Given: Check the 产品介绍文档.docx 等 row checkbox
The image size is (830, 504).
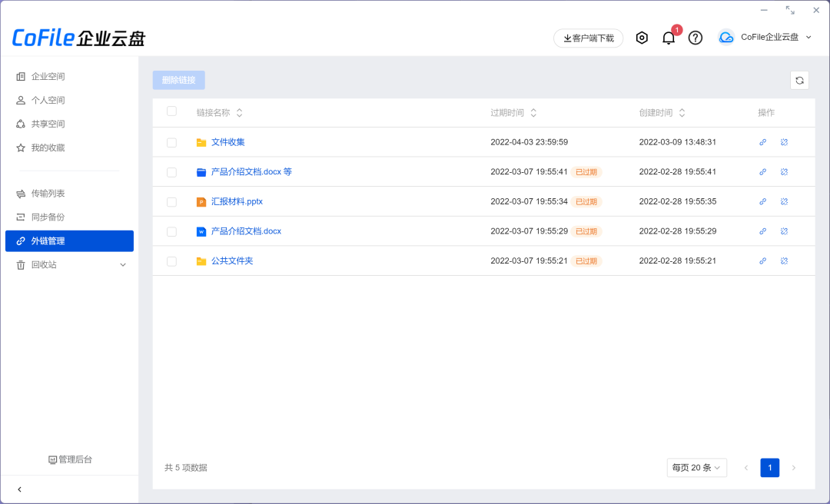Looking at the screenshot, I should [x=171, y=173].
